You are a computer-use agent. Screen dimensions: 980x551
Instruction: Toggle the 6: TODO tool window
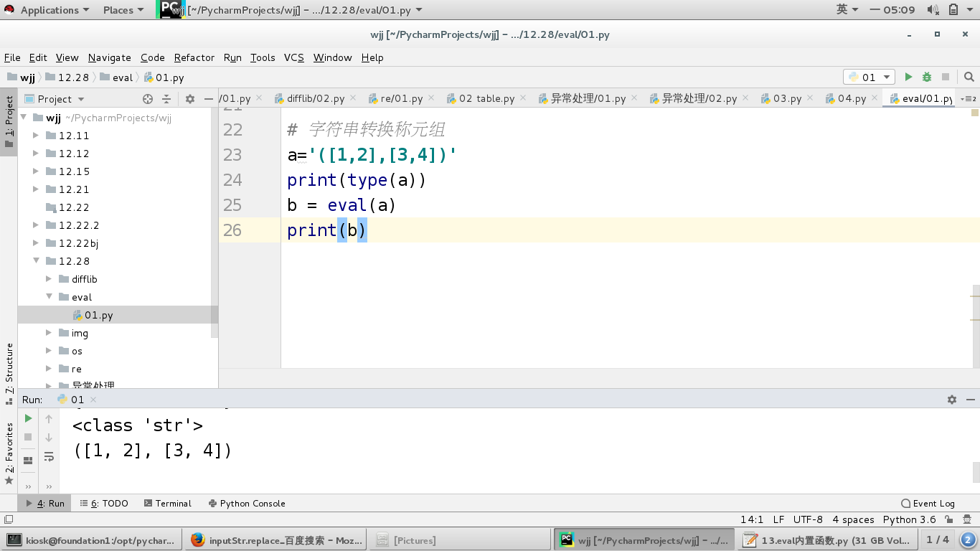tap(104, 503)
